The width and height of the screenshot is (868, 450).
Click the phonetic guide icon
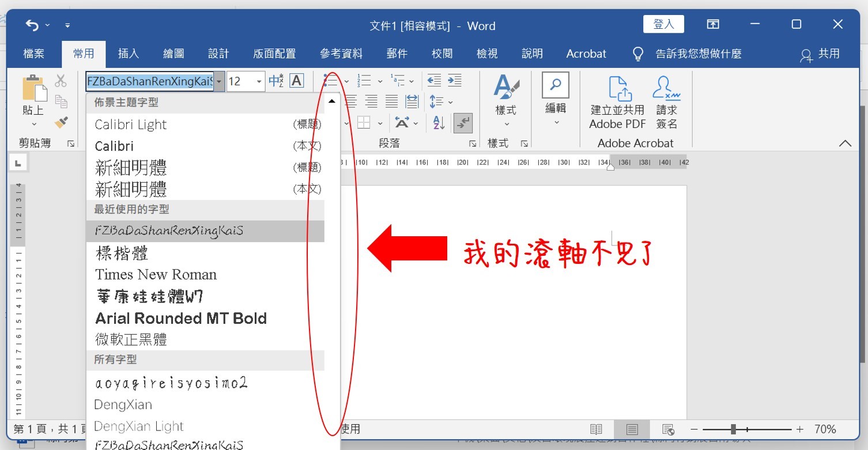[x=276, y=81]
